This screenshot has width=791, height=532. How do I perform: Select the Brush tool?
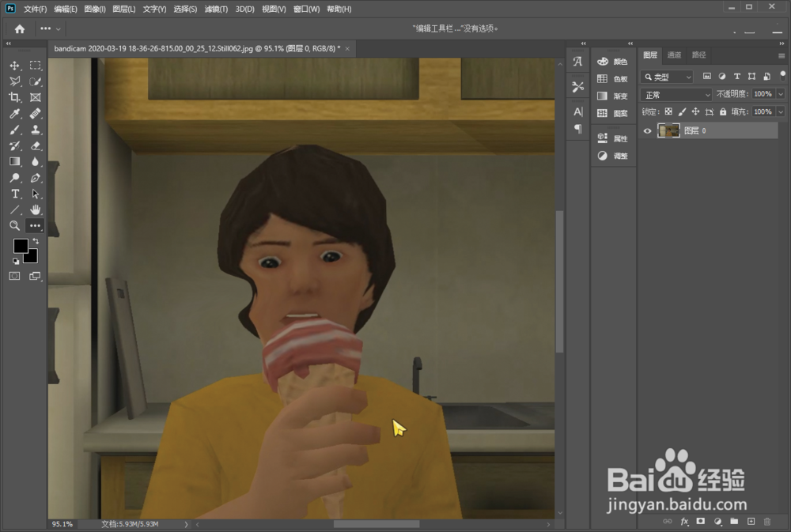(14, 130)
